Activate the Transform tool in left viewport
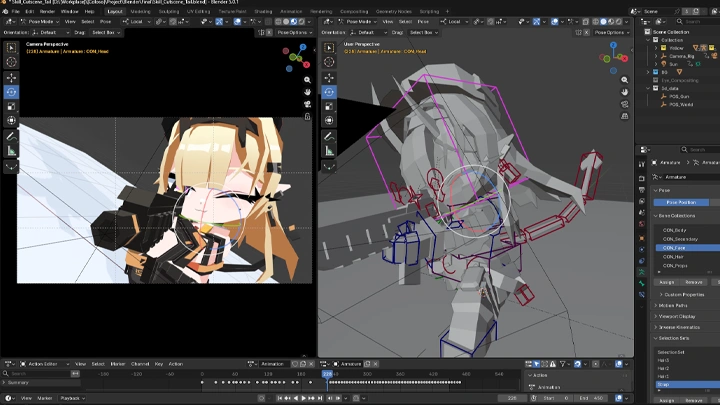 coord(11,121)
